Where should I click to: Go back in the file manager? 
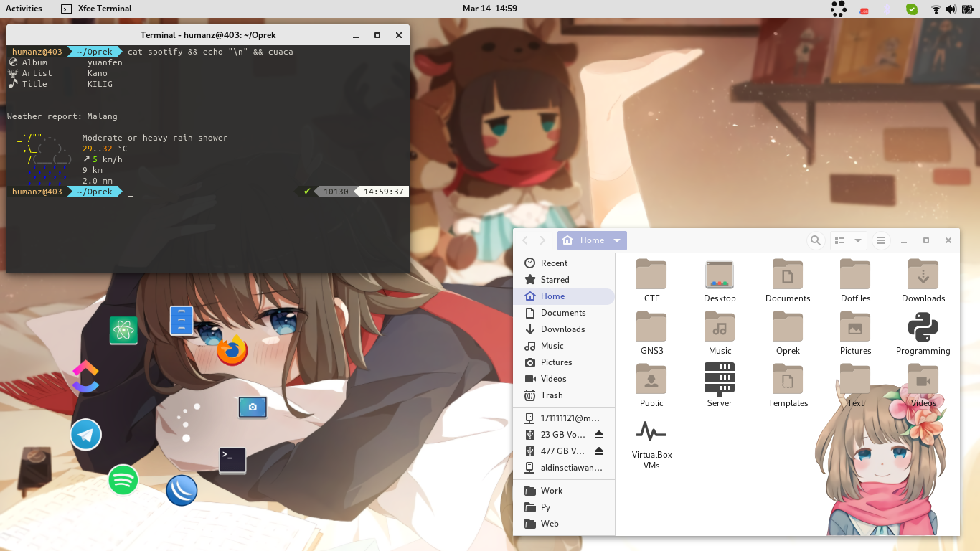525,240
